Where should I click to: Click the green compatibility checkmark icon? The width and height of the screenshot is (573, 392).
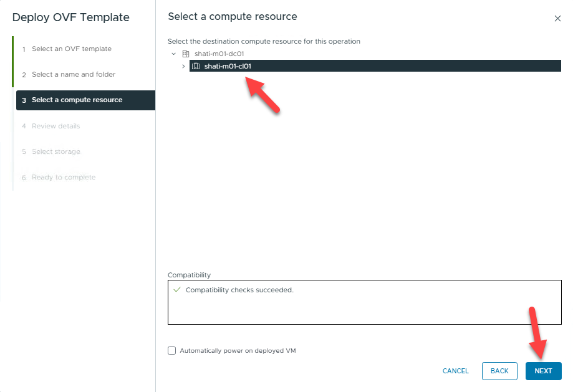click(x=177, y=290)
